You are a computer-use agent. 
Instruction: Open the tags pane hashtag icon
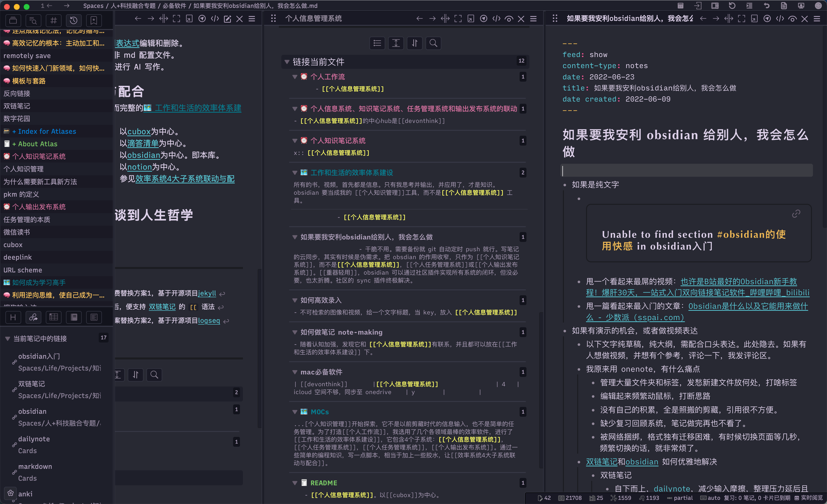(53, 21)
